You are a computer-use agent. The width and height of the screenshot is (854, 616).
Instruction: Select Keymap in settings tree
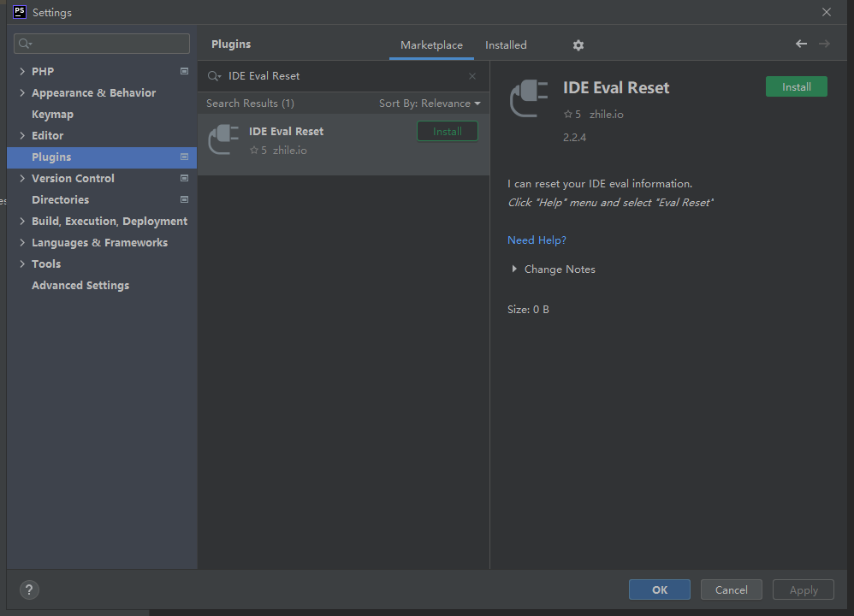tap(52, 114)
